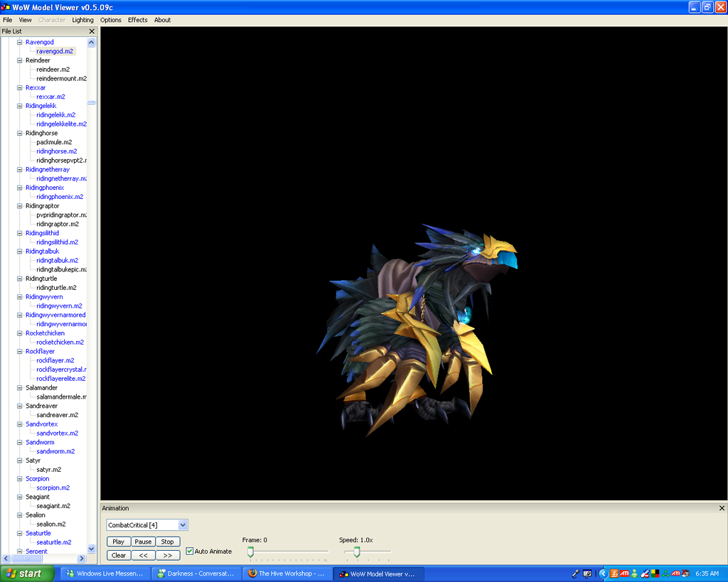This screenshot has width=728, height=582.
Task: Click the File List scroll up arrow
Action: click(92, 42)
